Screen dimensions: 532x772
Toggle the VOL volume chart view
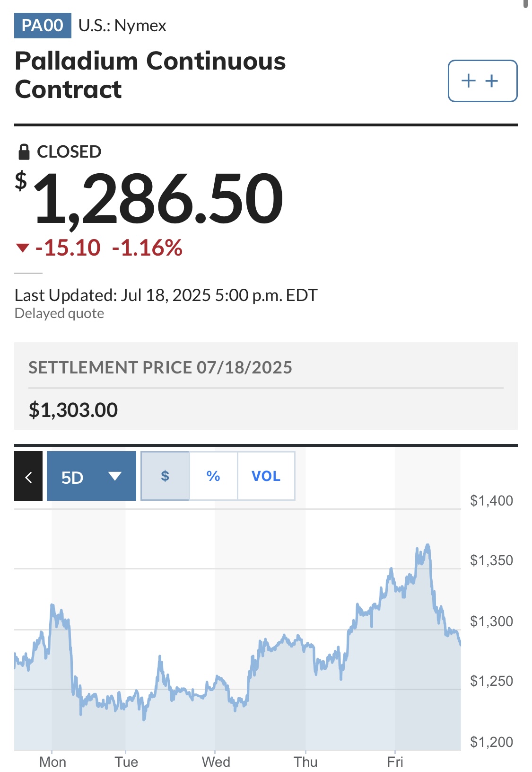266,476
